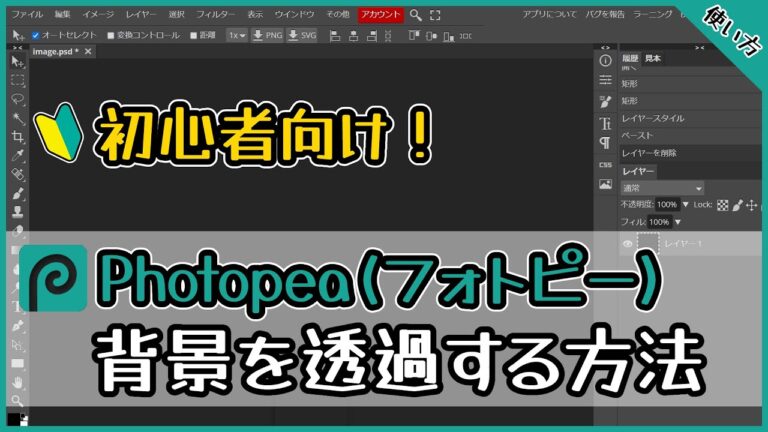Image resolution: width=768 pixels, height=432 pixels.
Task: Click the フィル 100% value field
Action: click(x=659, y=222)
